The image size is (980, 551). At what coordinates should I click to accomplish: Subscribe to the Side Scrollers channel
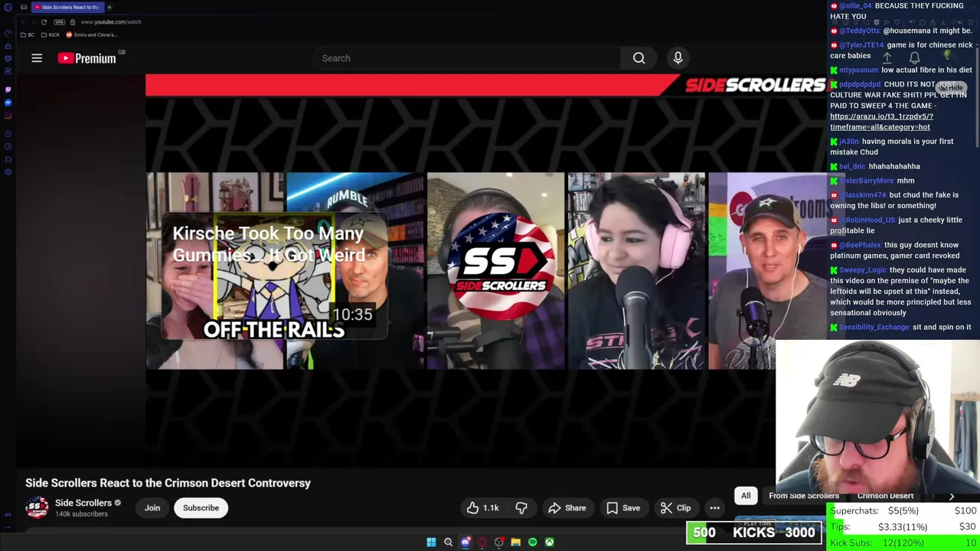201,508
